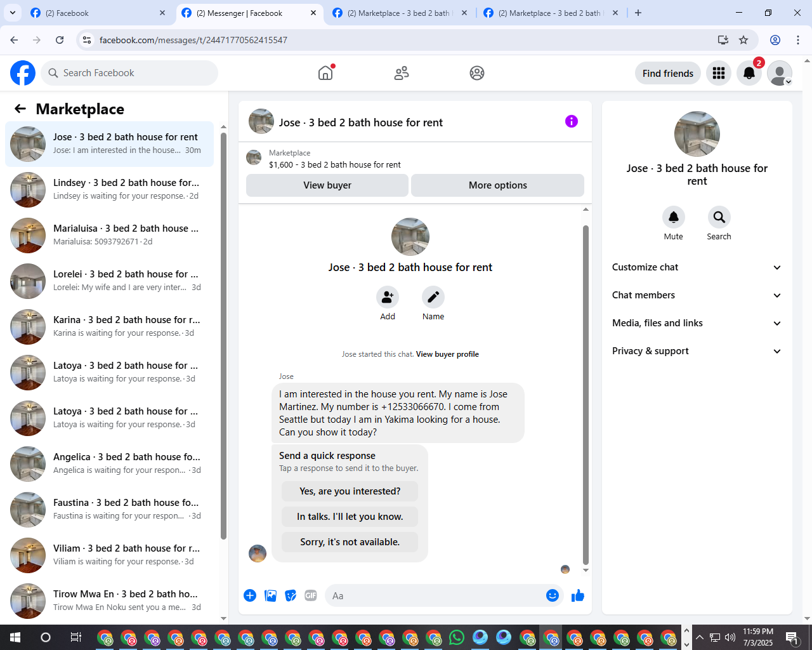Open the account profile avatar menu
Image resolution: width=812 pixels, height=650 pixels.
point(780,73)
